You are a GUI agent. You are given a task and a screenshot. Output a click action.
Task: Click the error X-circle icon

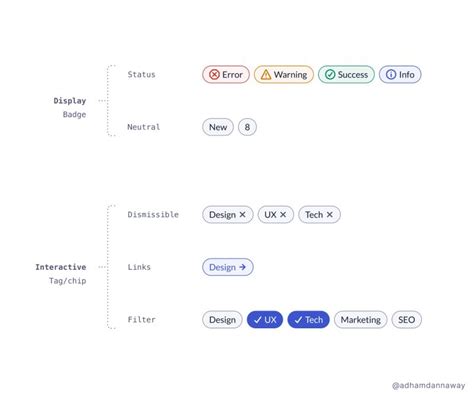pos(214,74)
